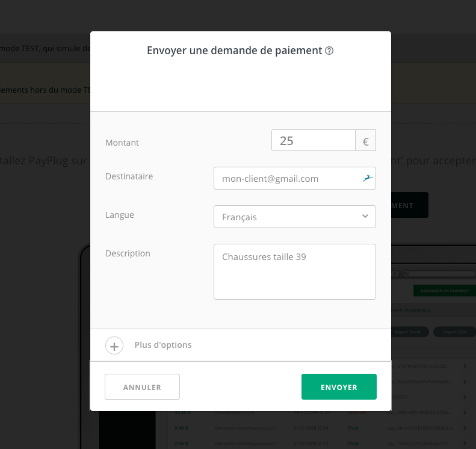Click the Export CSV button
Screen dimensions: 476x449
tap(454, 332)
